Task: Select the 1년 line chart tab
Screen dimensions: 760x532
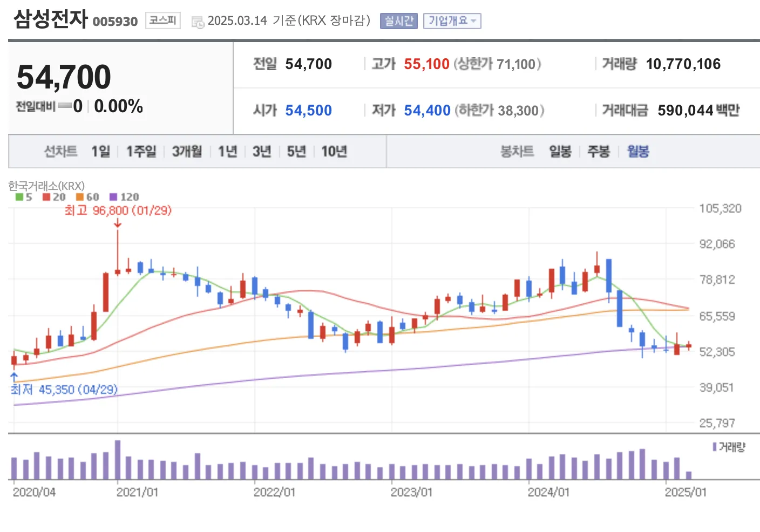Action: pyautogui.click(x=227, y=152)
